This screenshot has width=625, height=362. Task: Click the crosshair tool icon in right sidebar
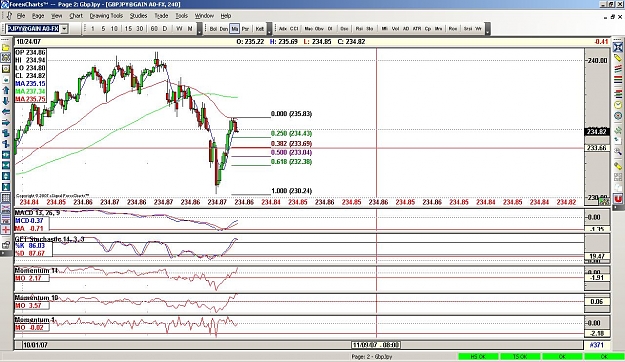[618, 47]
